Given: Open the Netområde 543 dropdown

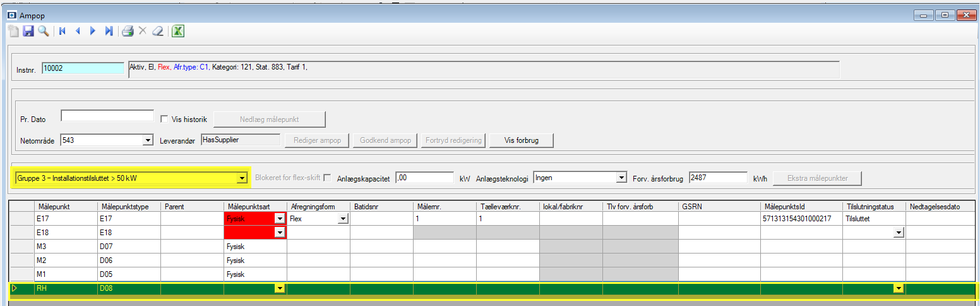Looking at the screenshot, I should (148, 140).
